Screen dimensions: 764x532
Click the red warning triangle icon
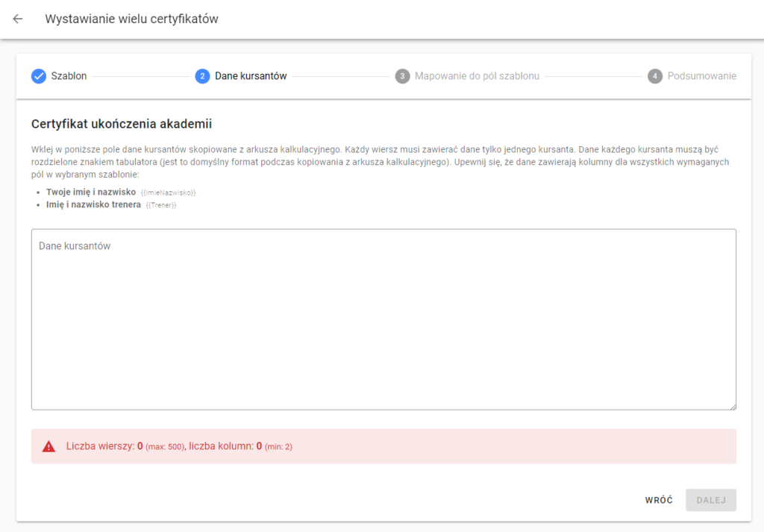48,446
